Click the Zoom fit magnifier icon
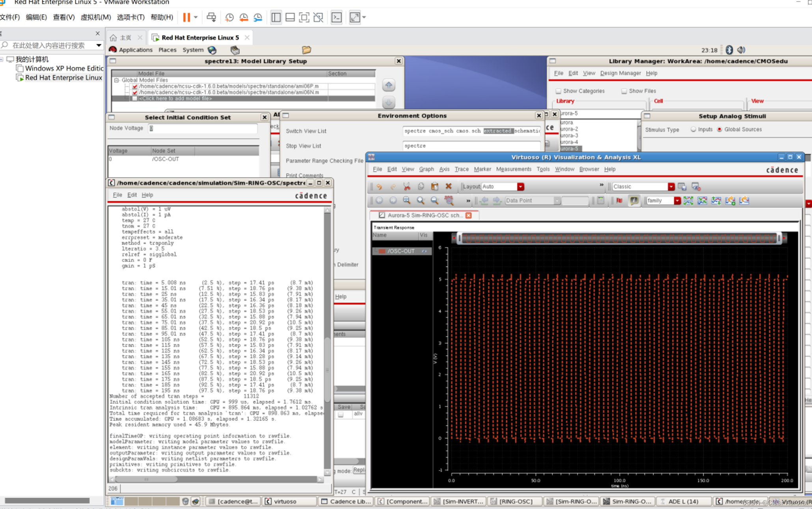Image resolution: width=812 pixels, height=509 pixels. [x=406, y=200]
